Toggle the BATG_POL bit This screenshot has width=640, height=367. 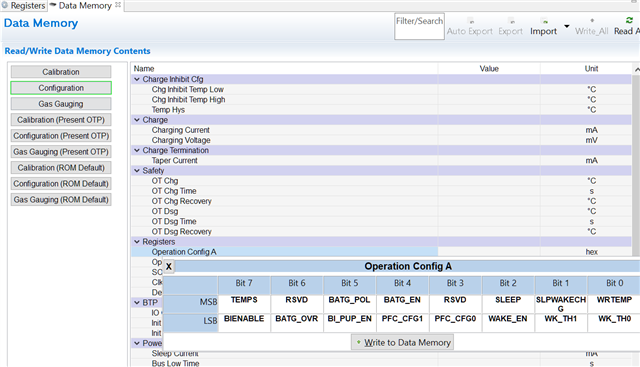click(x=349, y=304)
